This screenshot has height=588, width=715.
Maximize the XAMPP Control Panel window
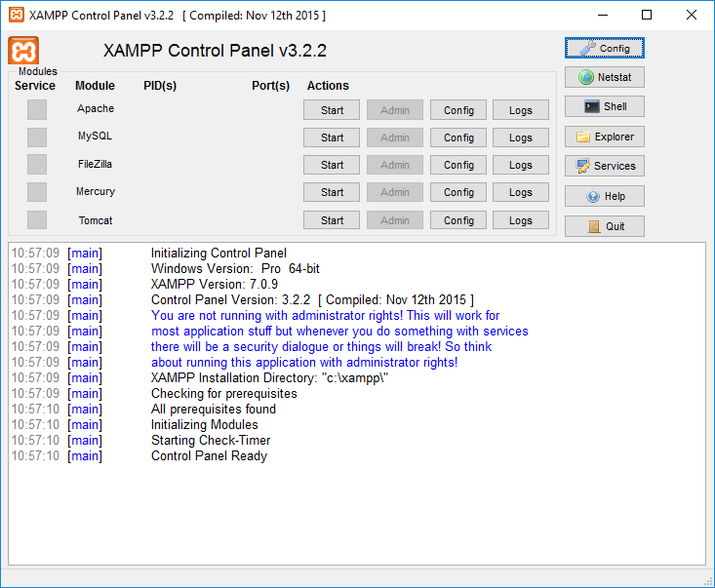(x=647, y=15)
